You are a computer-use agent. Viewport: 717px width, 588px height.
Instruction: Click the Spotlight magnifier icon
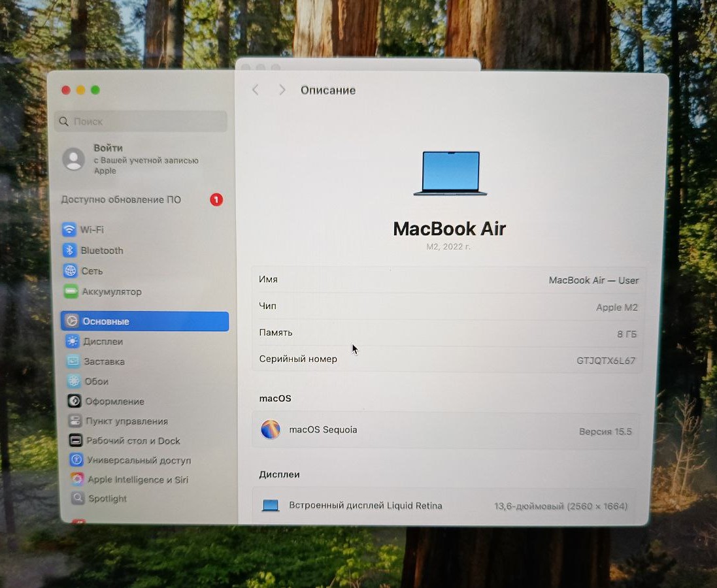click(78, 498)
